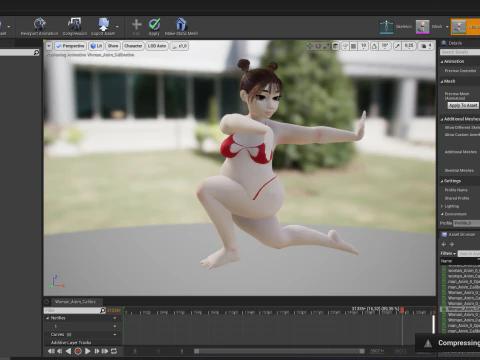Image resolution: width=480 pixels, height=360 pixels.
Task: Collapse the Notifies track
Action: (x=47, y=318)
